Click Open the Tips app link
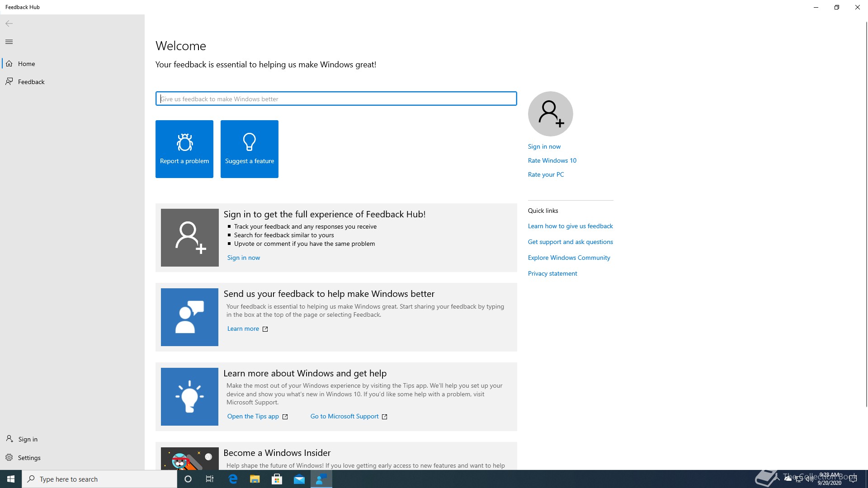868x488 pixels. pos(253,416)
